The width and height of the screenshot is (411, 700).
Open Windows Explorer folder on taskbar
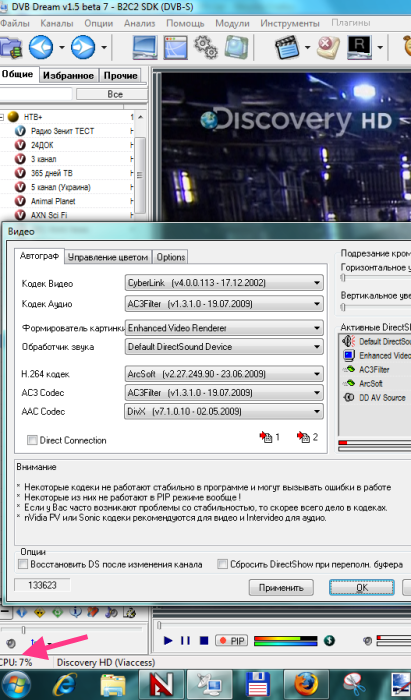115,685
